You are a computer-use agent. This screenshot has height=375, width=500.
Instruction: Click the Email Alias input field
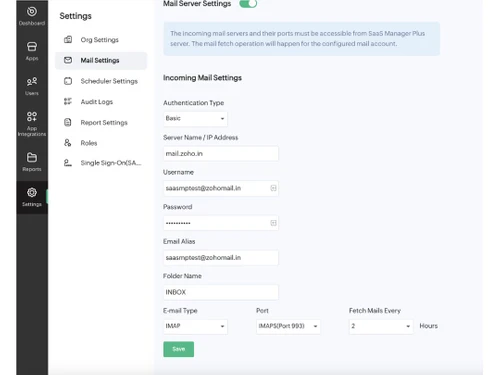(x=221, y=258)
